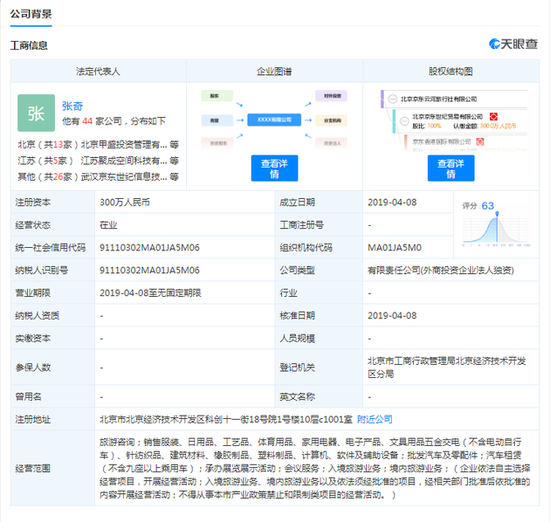Click the 股权结构图 column header

(x=451, y=72)
